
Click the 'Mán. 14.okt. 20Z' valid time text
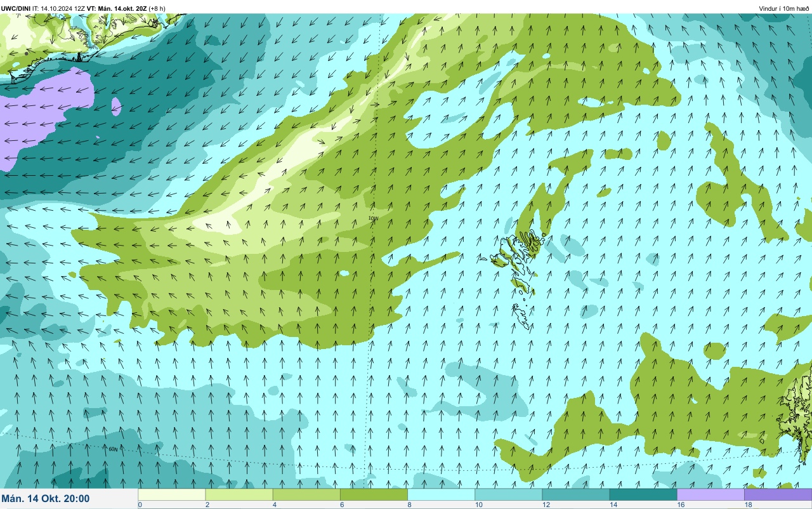[x=122, y=8]
